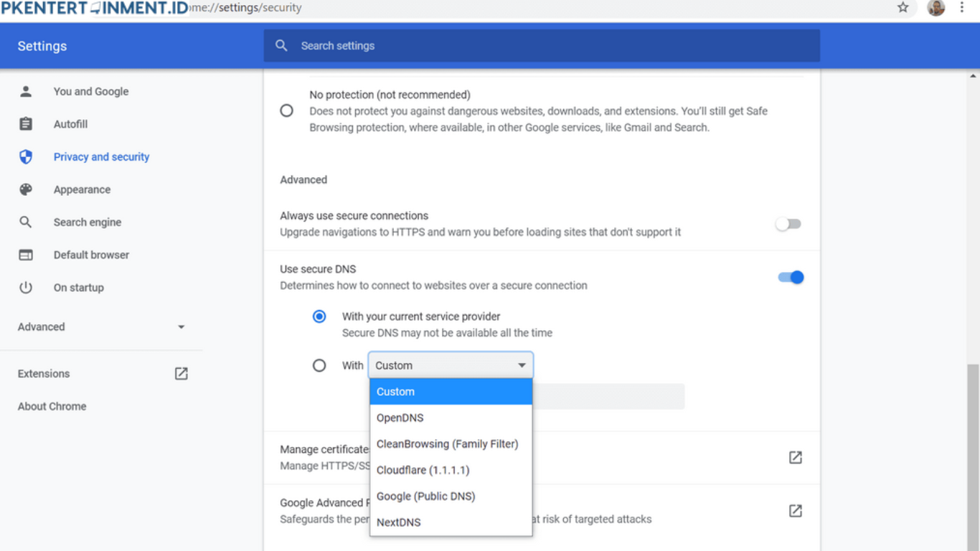Click the On startup power icon
980x551 pixels.
[x=26, y=288]
